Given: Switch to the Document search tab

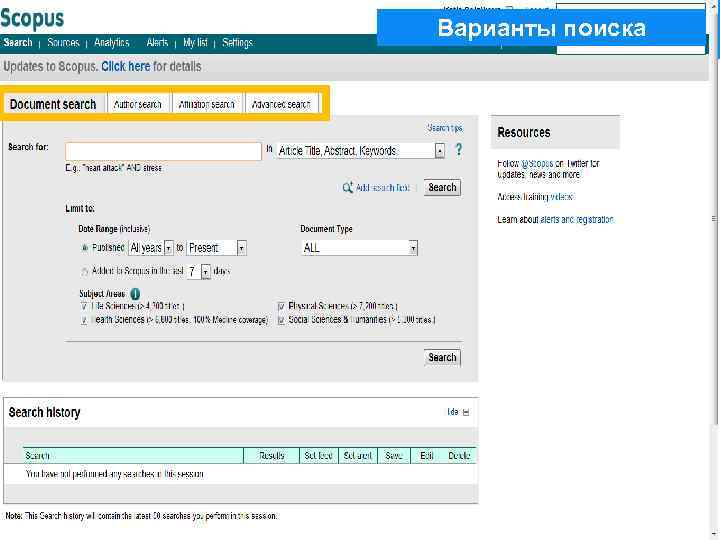Looking at the screenshot, I should (x=53, y=104).
